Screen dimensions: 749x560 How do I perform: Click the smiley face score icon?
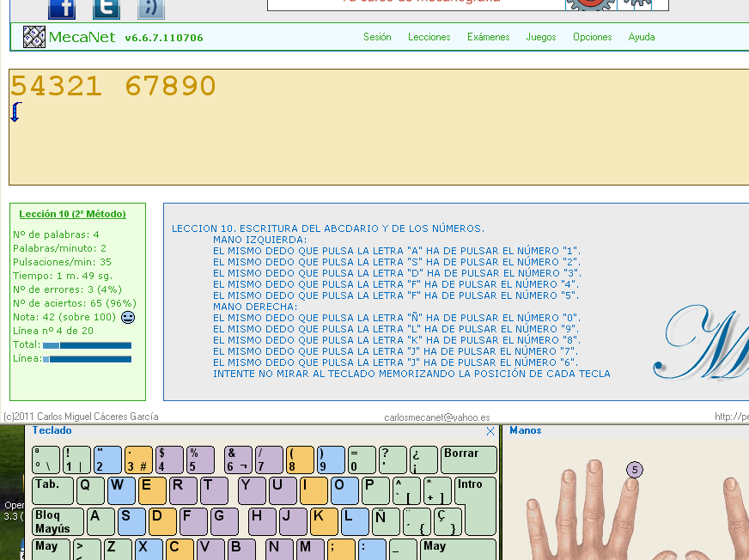[x=128, y=317]
